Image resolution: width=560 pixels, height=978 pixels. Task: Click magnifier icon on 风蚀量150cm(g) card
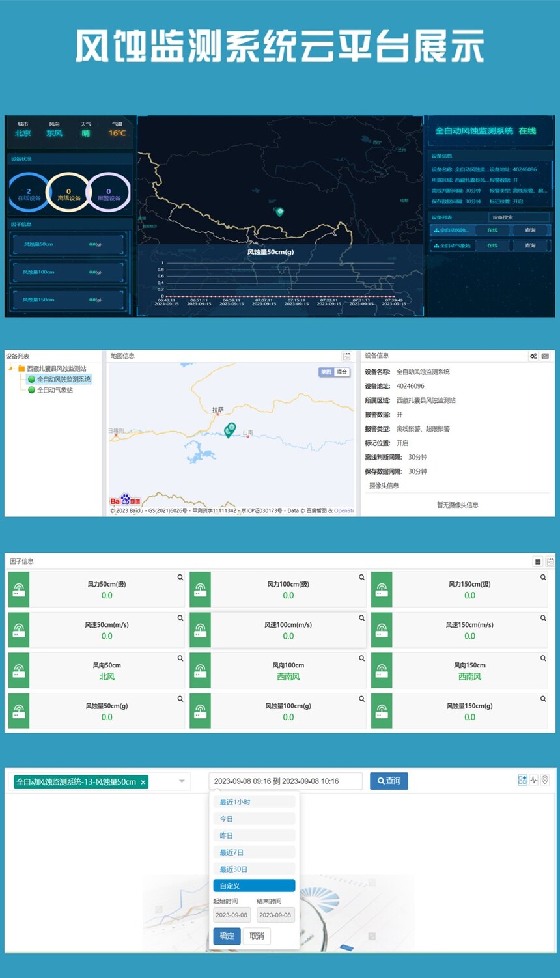coord(542,699)
